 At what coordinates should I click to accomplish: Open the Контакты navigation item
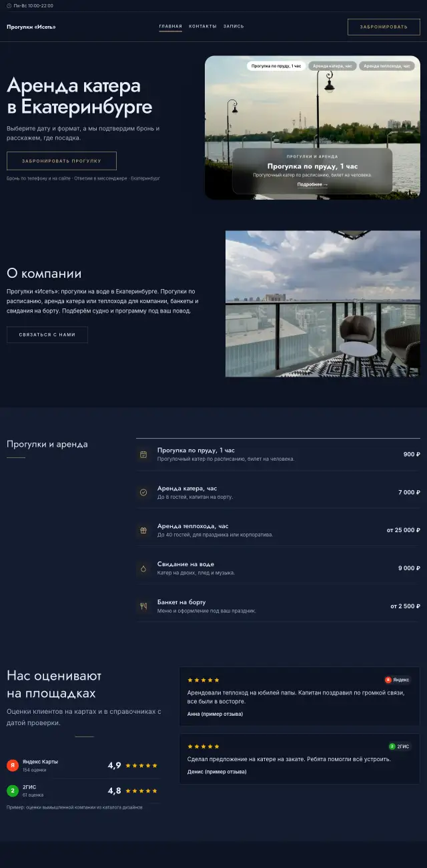click(x=203, y=27)
